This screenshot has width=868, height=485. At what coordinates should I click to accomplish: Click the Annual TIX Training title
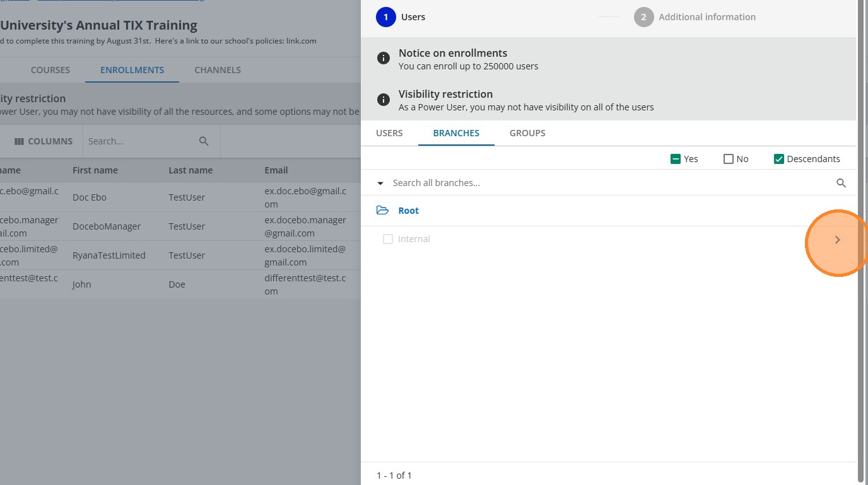pos(99,25)
